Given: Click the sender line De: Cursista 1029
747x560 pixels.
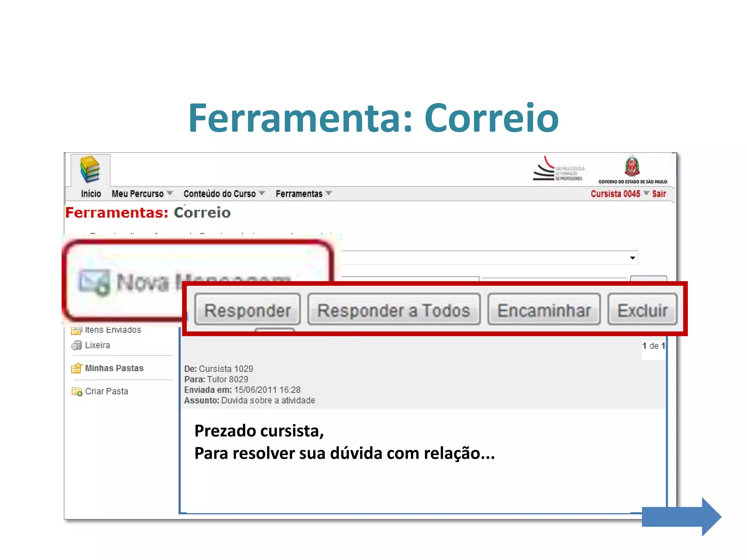Looking at the screenshot, I should tap(218, 369).
